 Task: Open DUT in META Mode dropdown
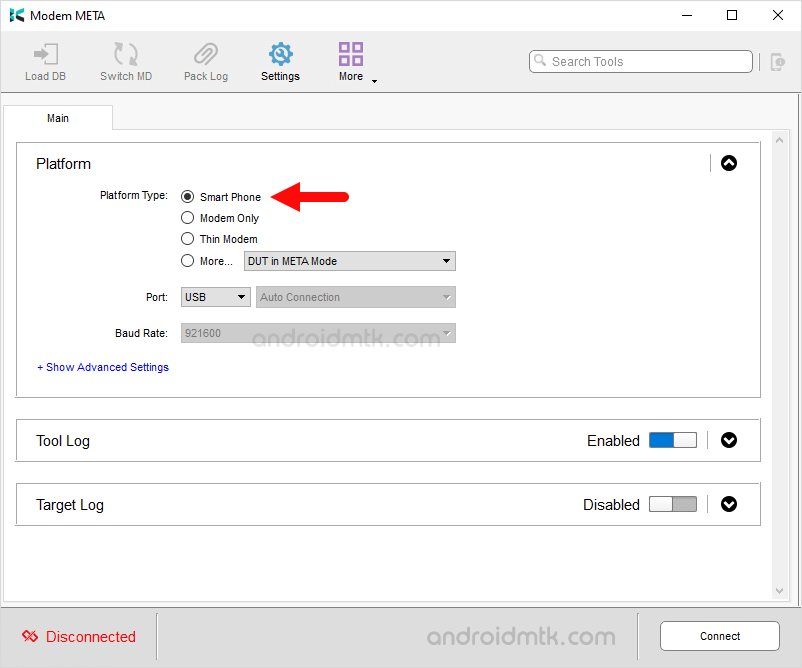[349, 262]
